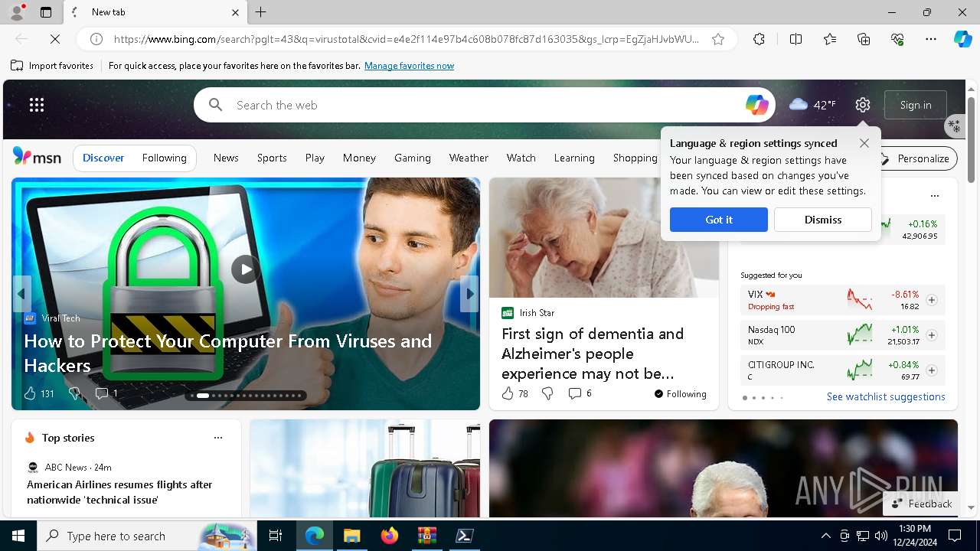
Task: Click Manage favorites now link
Action: click(410, 66)
